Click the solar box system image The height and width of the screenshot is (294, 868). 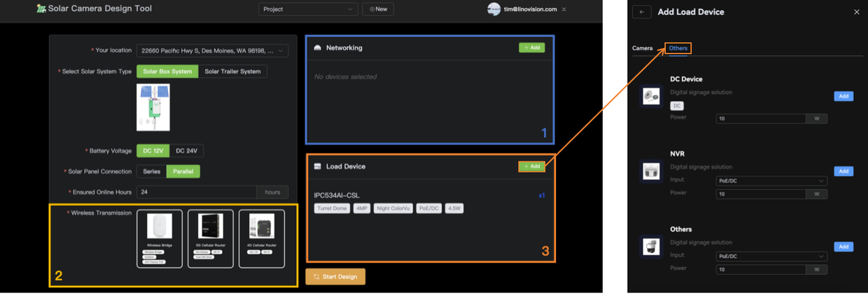[153, 107]
